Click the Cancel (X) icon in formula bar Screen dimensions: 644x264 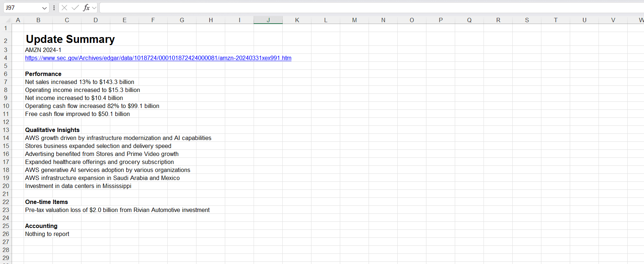pos(64,8)
